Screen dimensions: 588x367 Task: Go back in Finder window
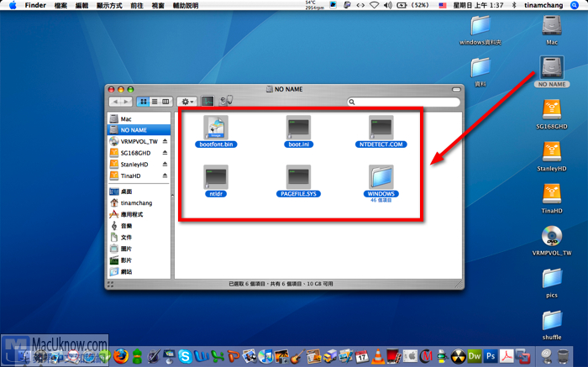click(115, 102)
